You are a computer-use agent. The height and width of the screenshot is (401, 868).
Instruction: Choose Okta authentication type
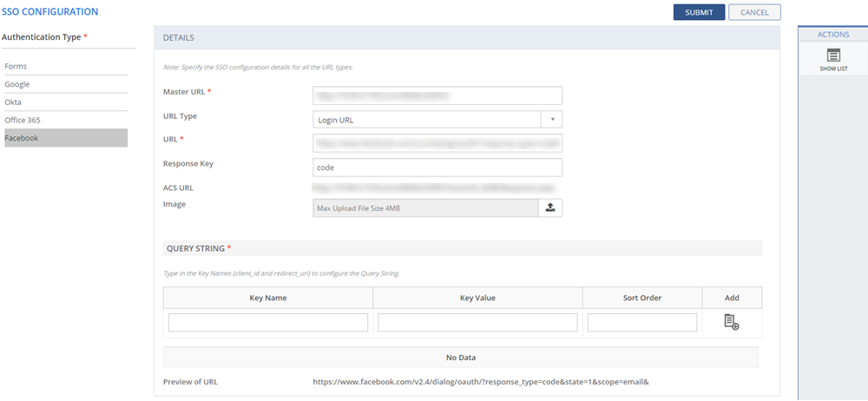pyautogui.click(x=13, y=102)
